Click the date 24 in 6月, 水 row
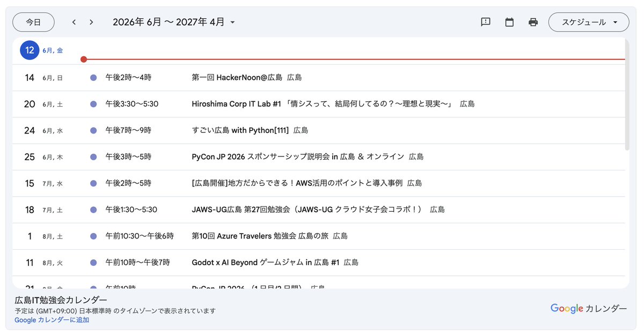 (x=30, y=130)
